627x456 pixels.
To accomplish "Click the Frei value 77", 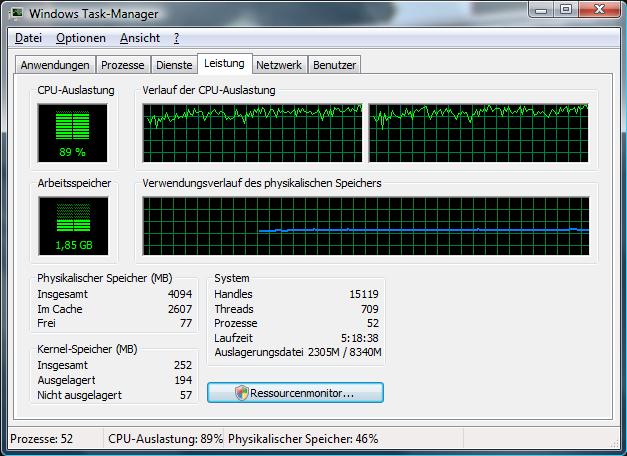I will coord(186,323).
